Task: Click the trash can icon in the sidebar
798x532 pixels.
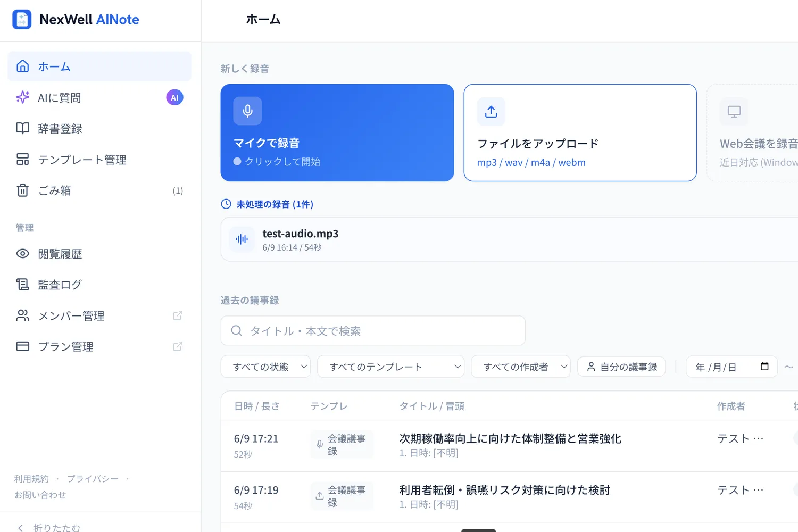Action: tap(22, 190)
